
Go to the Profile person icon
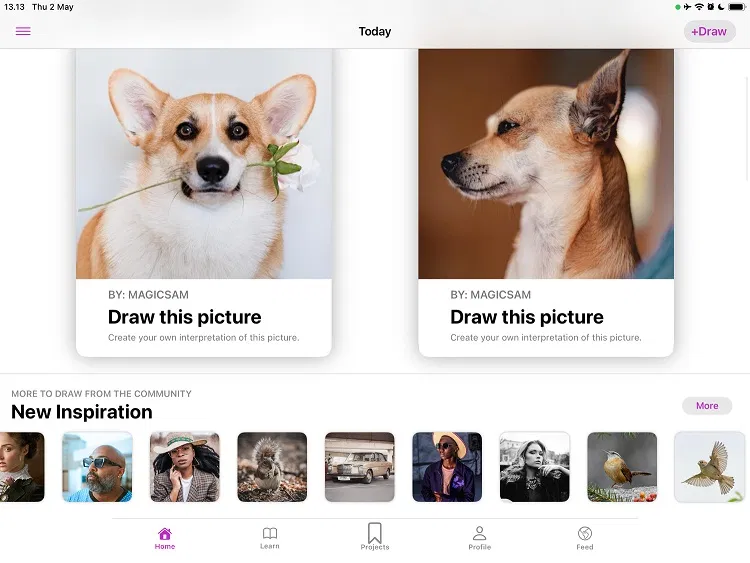pyautogui.click(x=479, y=533)
